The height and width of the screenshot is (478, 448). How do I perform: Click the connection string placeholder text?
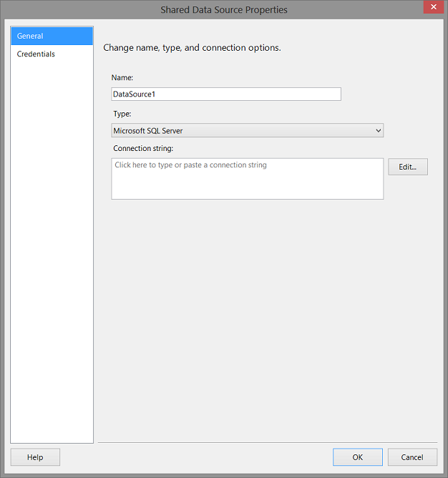pyautogui.click(x=190, y=165)
